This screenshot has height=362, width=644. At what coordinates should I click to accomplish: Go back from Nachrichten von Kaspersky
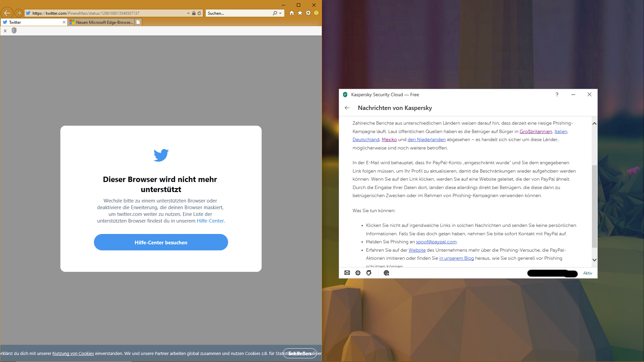click(347, 108)
